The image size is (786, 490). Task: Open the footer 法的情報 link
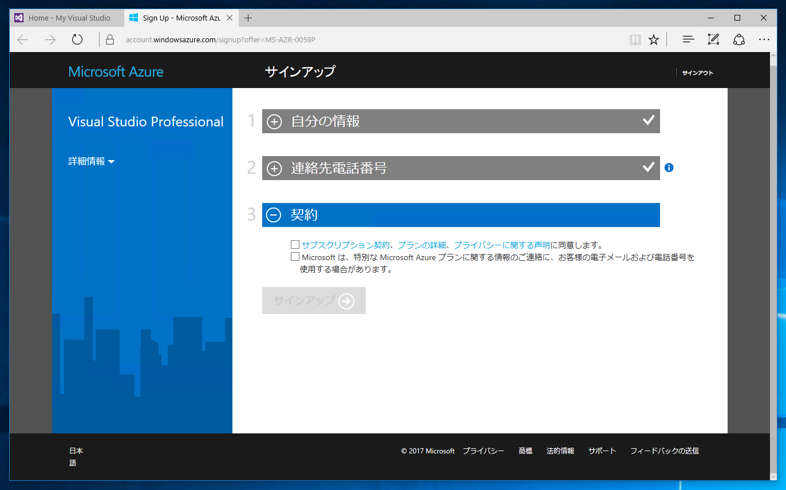tap(560, 451)
